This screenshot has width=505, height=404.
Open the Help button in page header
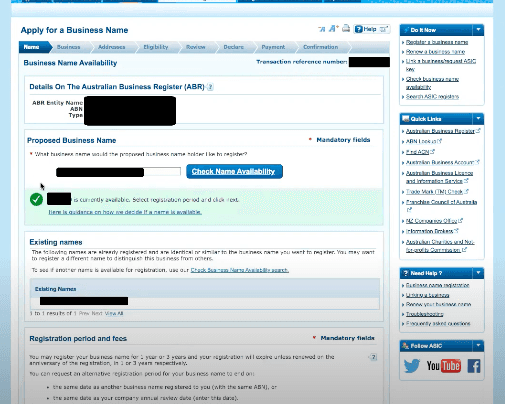pyautogui.click(x=371, y=29)
